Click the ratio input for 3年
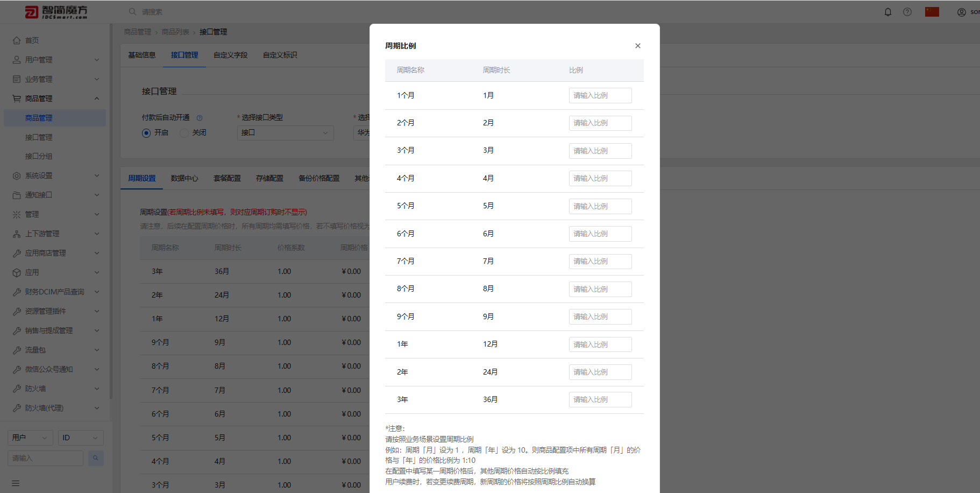Image resolution: width=980 pixels, height=493 pixels. (600, 399)
